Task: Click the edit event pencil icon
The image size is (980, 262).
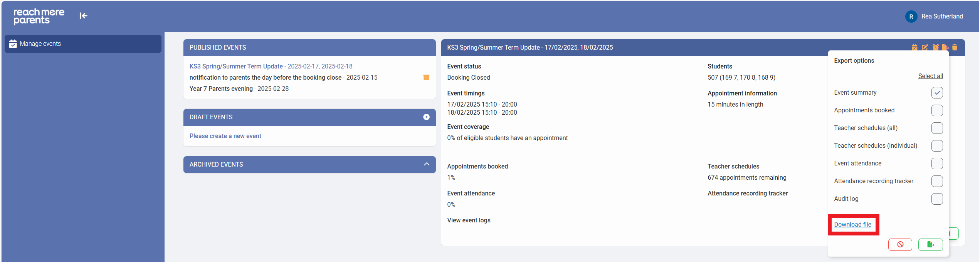Action: click(x=925, y=47)
